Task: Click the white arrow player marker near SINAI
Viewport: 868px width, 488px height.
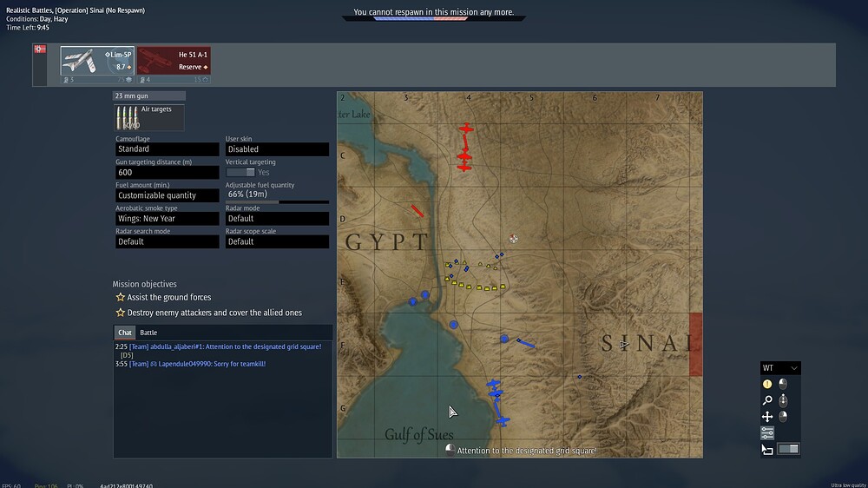Action: (624, 345)
